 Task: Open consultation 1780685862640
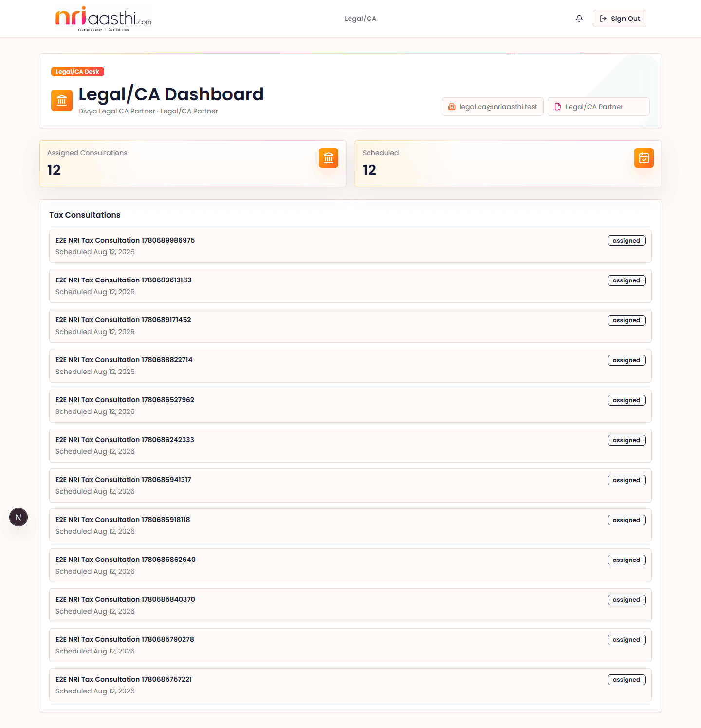click(x=350, y=565)
